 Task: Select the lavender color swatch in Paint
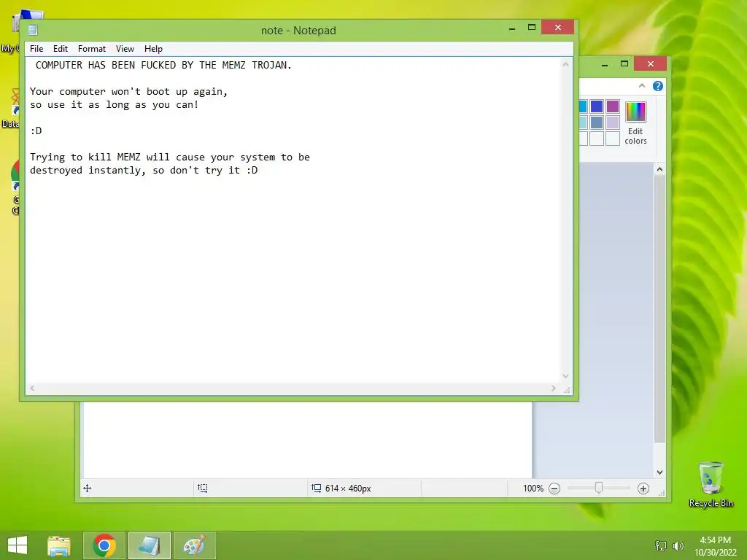[x=613, y=122]
